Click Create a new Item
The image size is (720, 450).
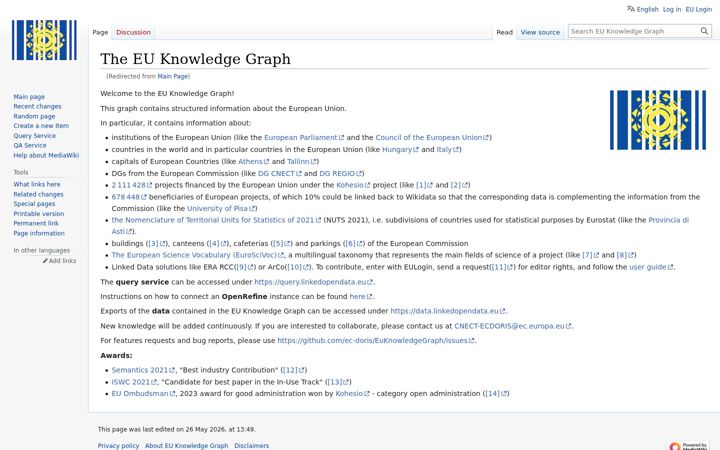click(41, 126)
